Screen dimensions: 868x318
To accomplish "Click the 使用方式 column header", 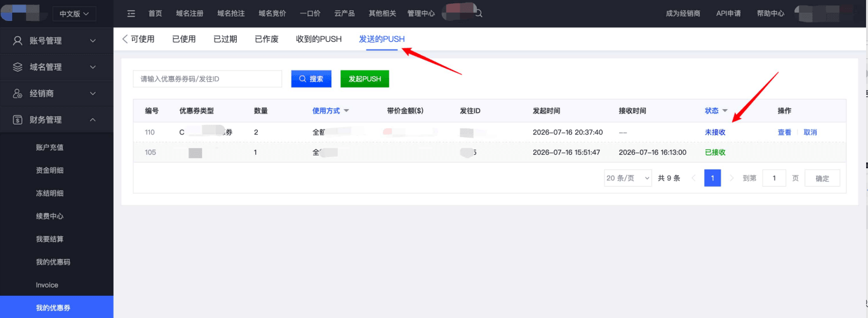I will tap(326, 110).
